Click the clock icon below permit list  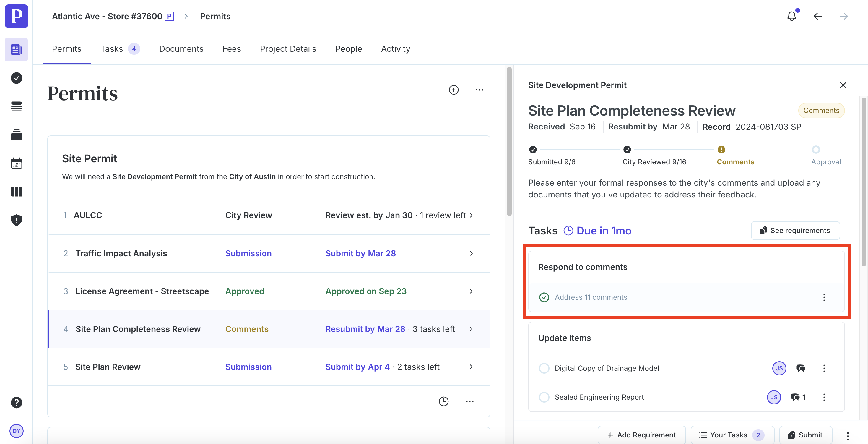coord(443,401)
